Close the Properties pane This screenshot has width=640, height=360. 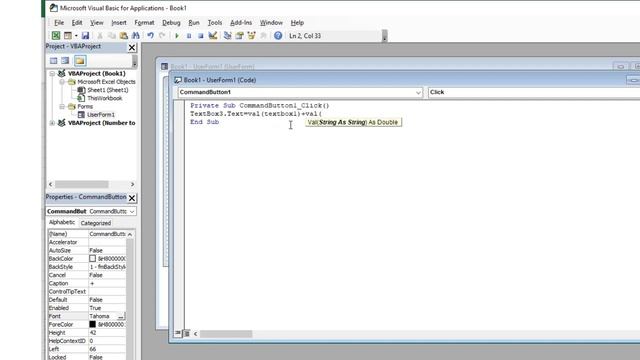click(x=132, y=198)
